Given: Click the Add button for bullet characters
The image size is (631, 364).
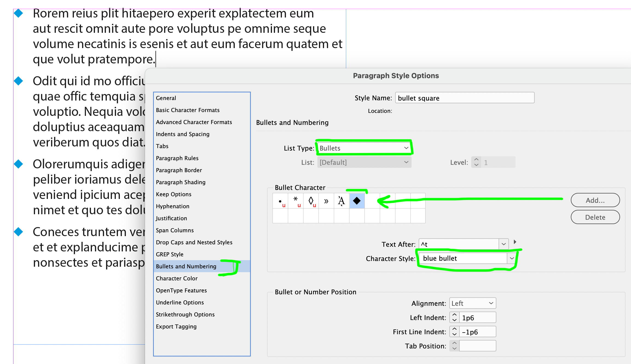Looking at the screenshot, I should [595, 200].
